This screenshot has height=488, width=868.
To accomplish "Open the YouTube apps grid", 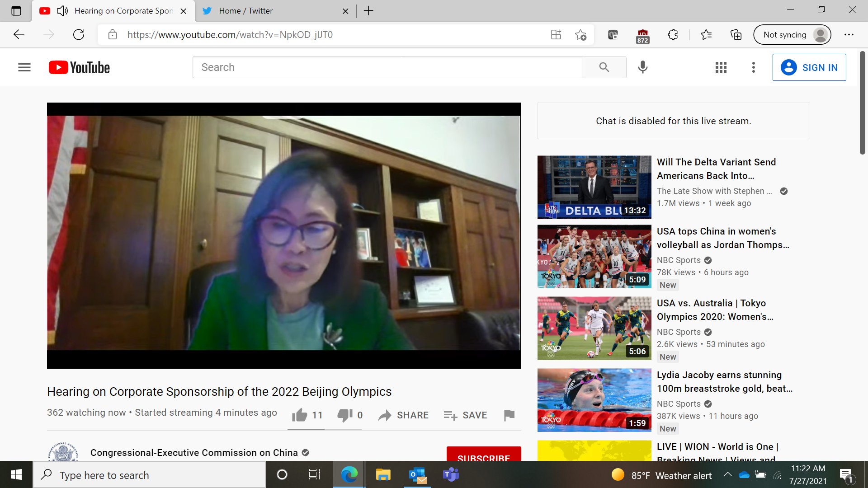I will (721, 67).
